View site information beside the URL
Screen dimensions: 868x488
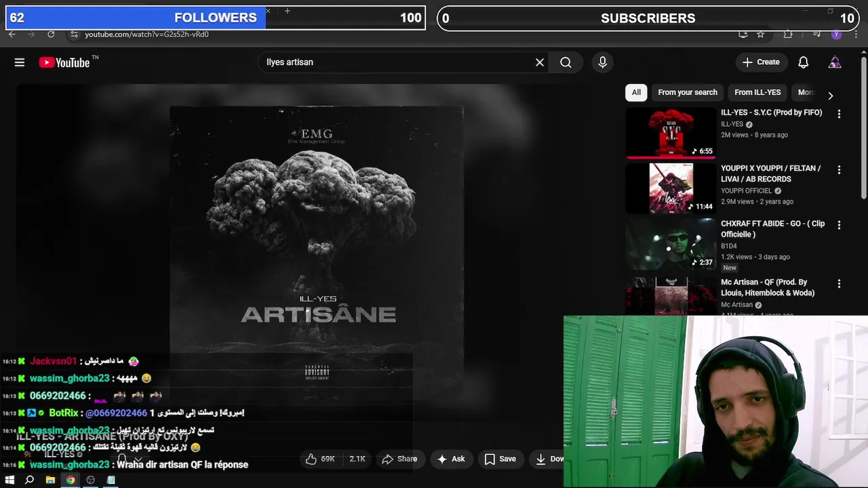point(74,34)
